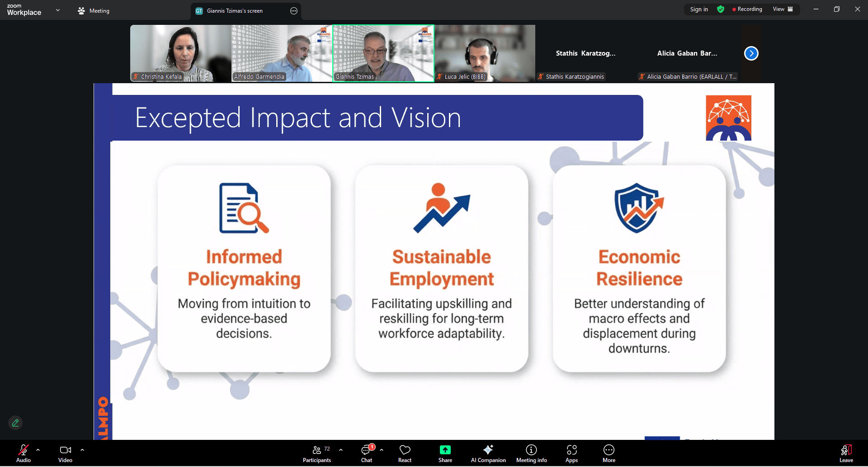Viewport: 868px width, 467px height.
Task: Open the React emoji menu
Action: (x=405, y=453)
